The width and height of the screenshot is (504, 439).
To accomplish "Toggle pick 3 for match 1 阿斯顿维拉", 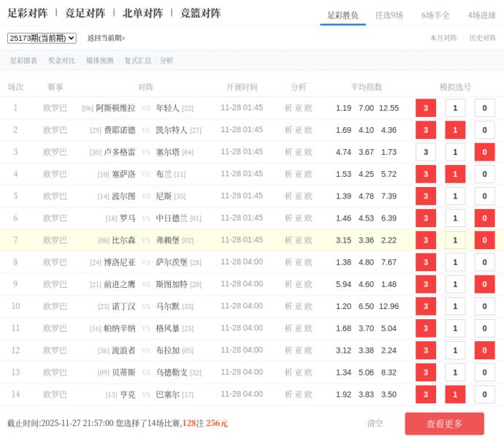I will tap(426, 108).
